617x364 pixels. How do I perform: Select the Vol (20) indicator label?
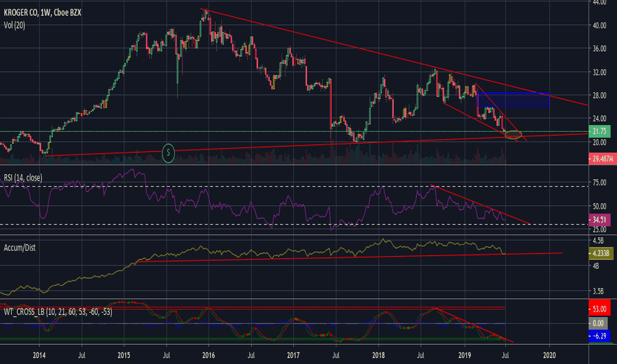(15, 26)
